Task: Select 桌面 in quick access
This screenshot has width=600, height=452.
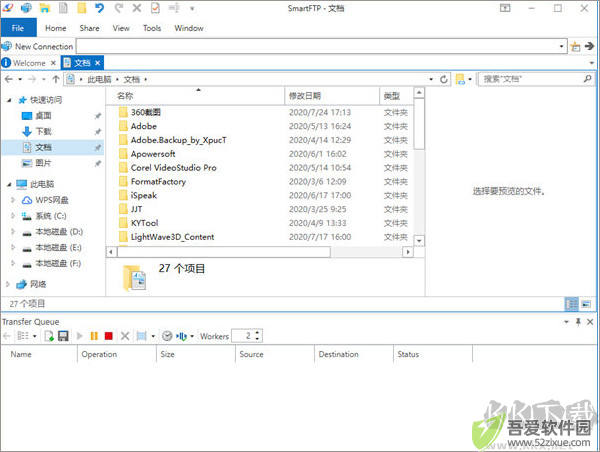Action: [x=43, y=116]
